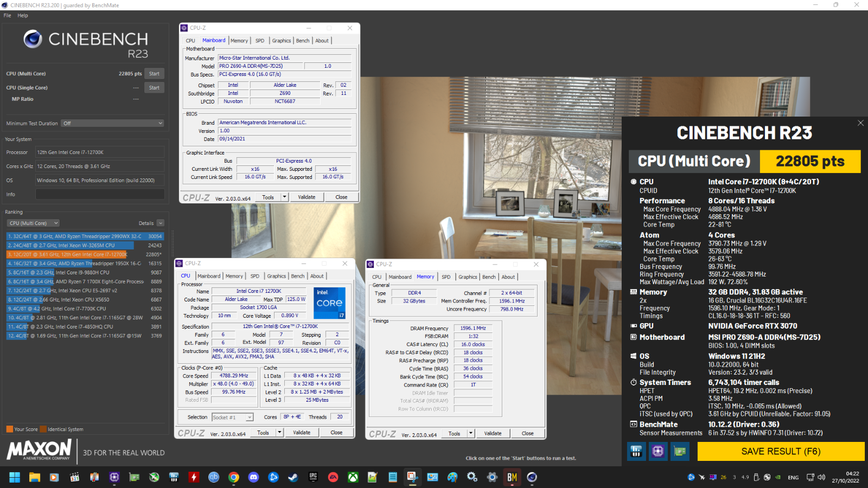Open File Explorer from the taskbar
Screen dimensions: 868x488
(x=35, y=477)
